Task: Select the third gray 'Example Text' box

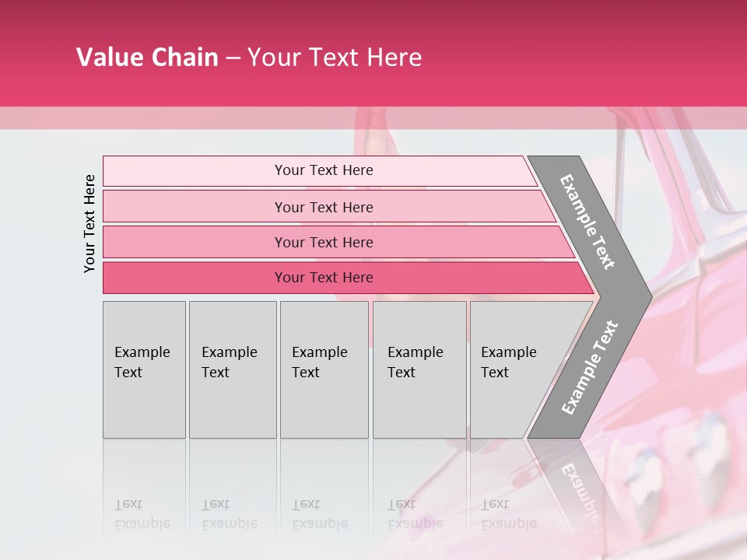Action: tap(323, 369)
